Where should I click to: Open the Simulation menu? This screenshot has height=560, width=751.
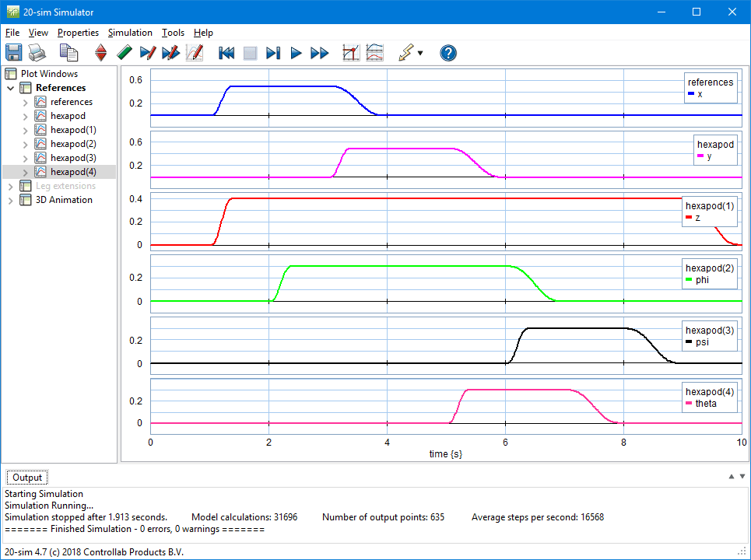tap(130, 33)
